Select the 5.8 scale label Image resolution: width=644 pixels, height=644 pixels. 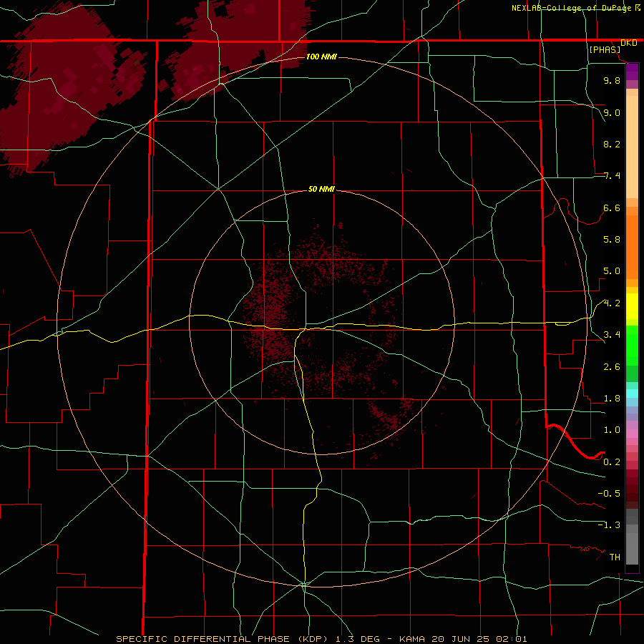[x=612, y=240]
